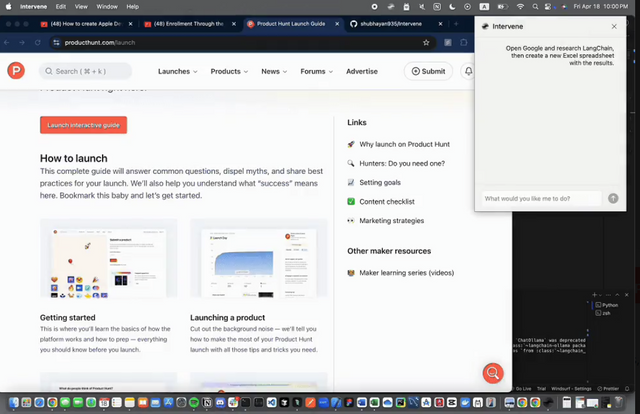This screenshot has height=414, width=640.
Task: Launch Notion from the dock
Action: [x=207, y=403]
